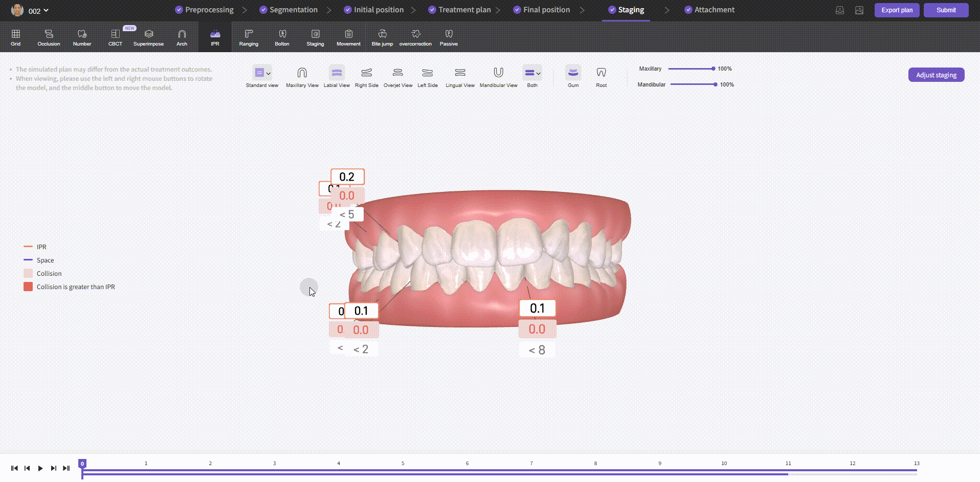The width and height of the screenshot is (980, 482).
Task: Switch to Lingual View
Action: pos(460,77)
